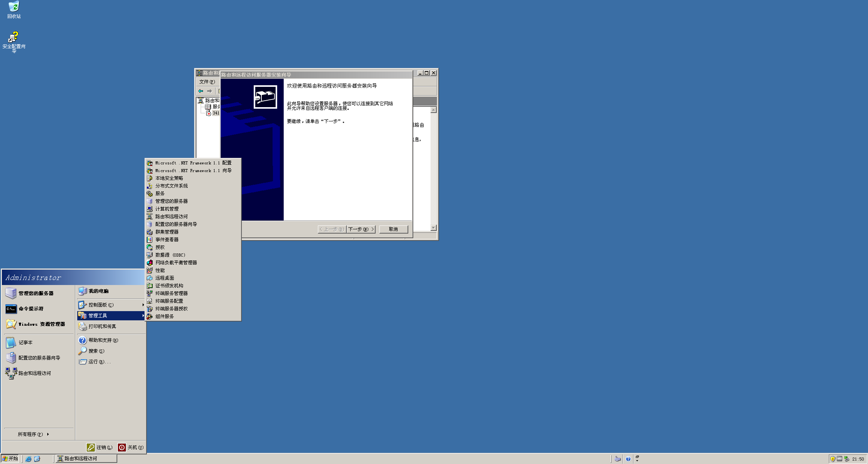The image size is (868, 464).
Task: Click the help icon in the taskbar
Action: [628, 459]
